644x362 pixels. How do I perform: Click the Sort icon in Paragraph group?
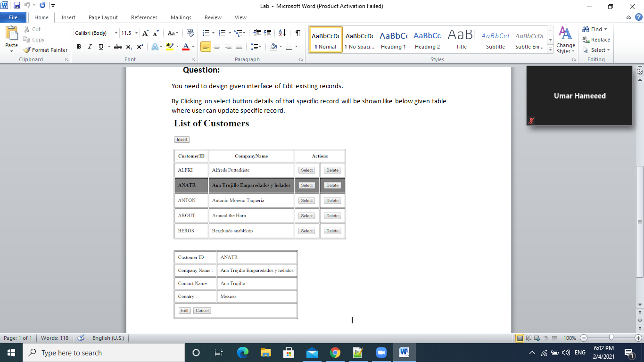point(281,33)
